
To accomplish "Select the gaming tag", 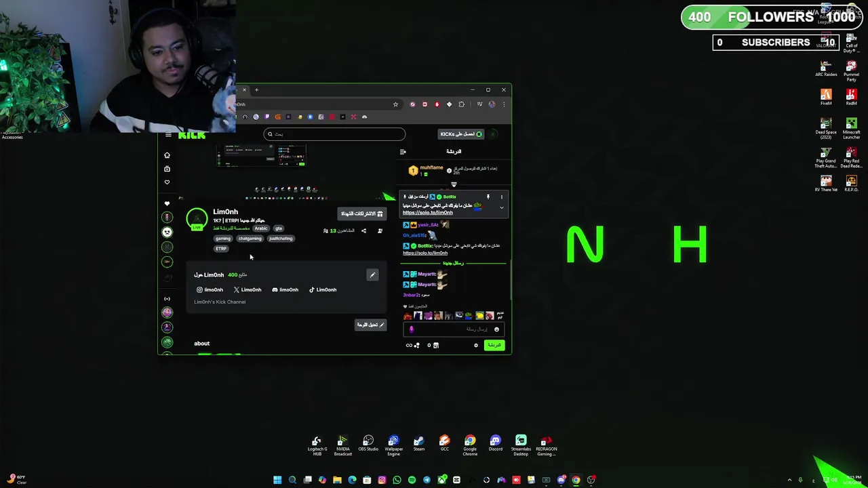I will tap(223, 239).
